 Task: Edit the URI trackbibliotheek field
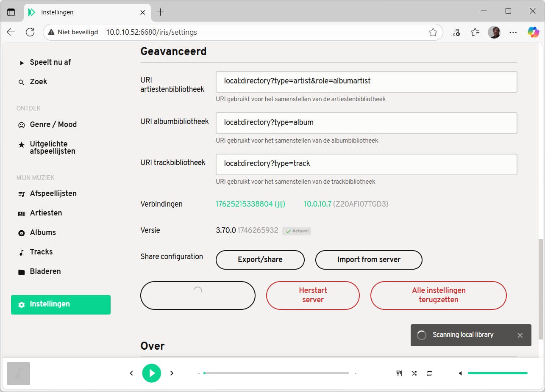point(367,164)
